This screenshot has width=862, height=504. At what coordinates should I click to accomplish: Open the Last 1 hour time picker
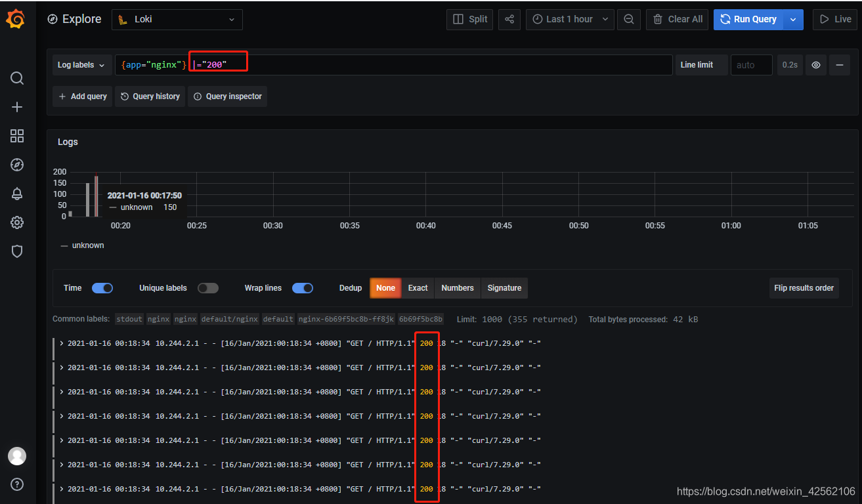[x=570, y=20]
